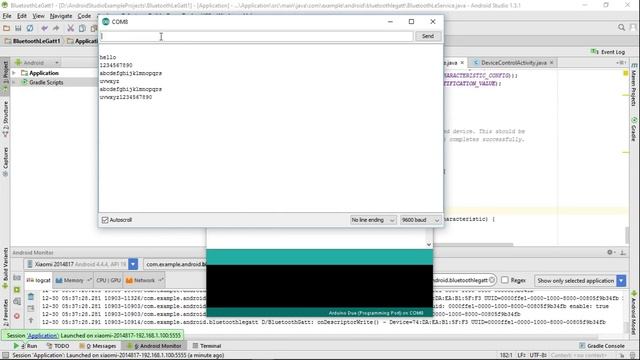Open the TODO tool window

click(x=58, y=346)
